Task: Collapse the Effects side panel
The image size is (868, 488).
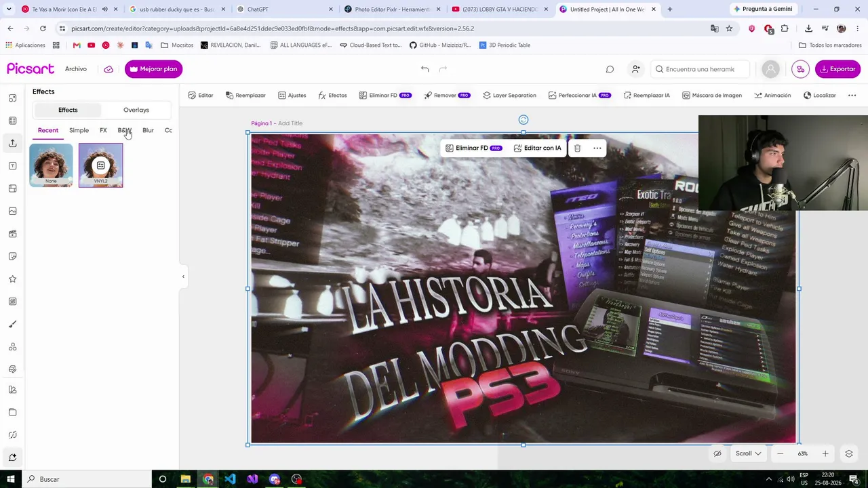Action: click(183, 277)
